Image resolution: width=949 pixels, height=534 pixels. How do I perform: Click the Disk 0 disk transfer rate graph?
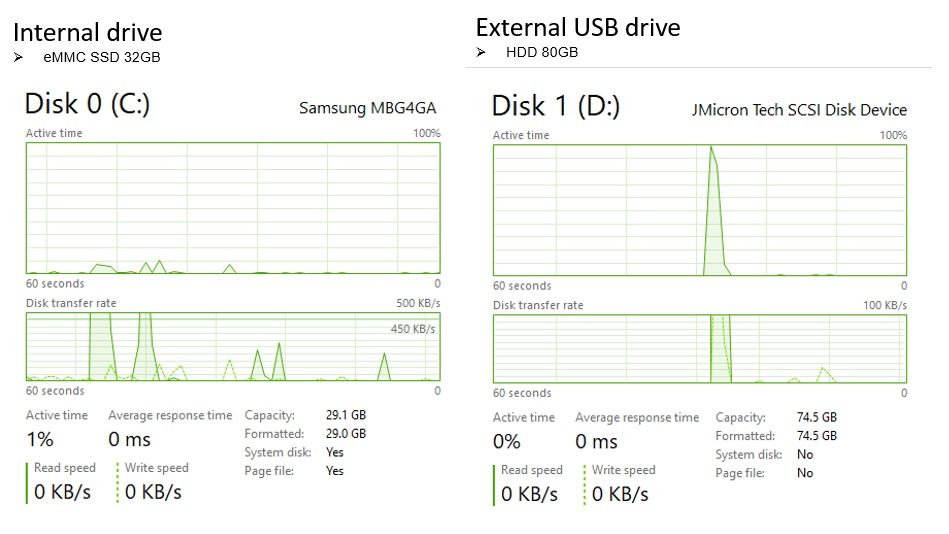point(233,347)
